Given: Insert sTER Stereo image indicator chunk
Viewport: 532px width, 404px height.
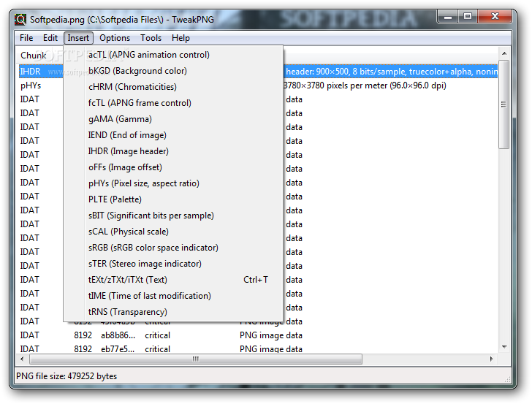Looking at the screenshot, I should click(x=173, y=264).
